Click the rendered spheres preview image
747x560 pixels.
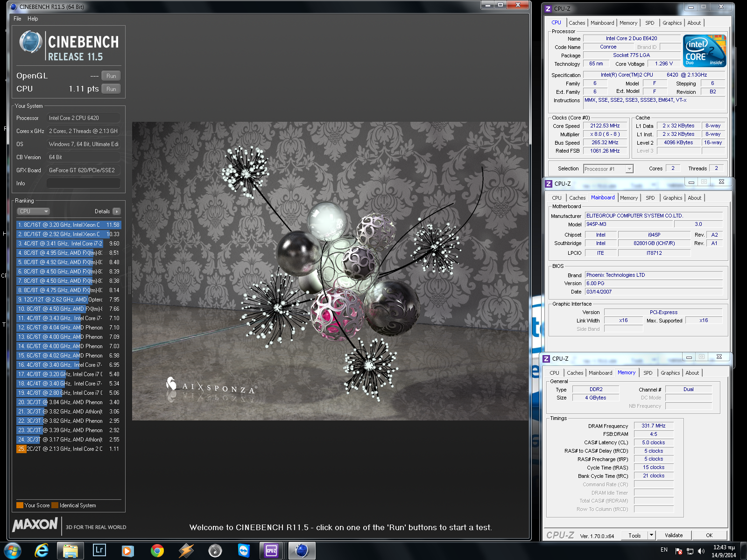330,271
